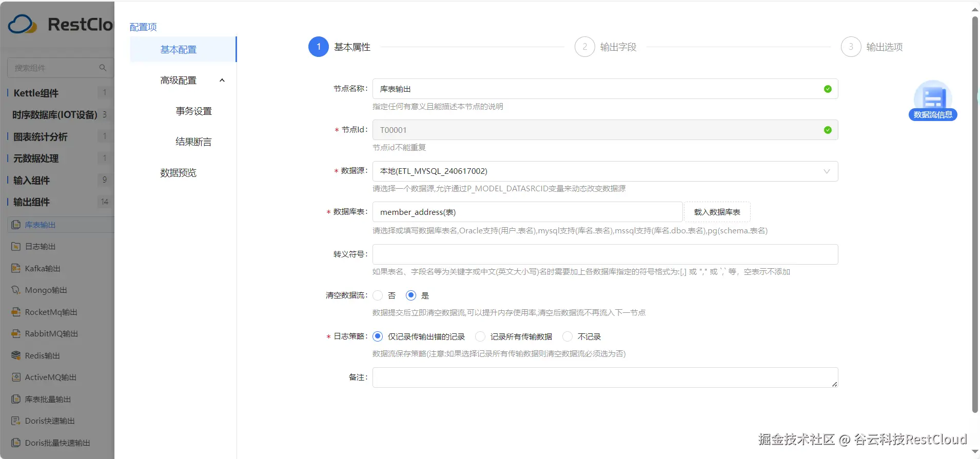
Task: Click green check icon in 节点Id field
Action: pyautogui.click(x=828, y=130)
